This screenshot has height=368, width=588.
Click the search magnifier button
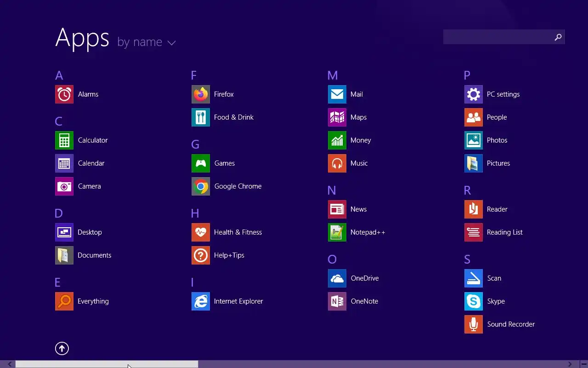point(558,37)
